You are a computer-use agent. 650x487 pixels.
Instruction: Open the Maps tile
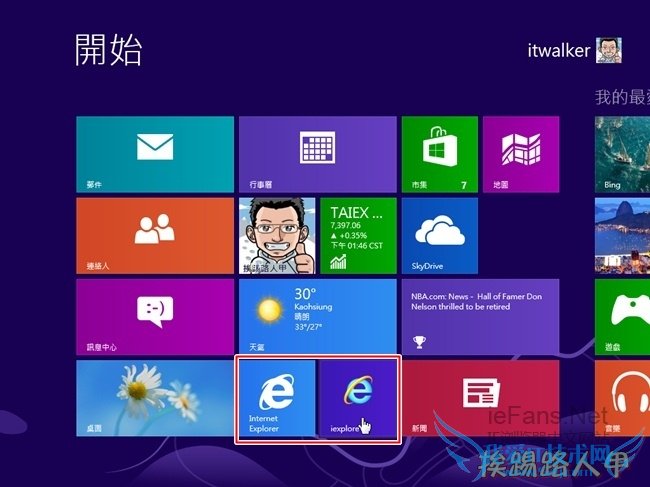pyautogui.click(x=521, y=154)
